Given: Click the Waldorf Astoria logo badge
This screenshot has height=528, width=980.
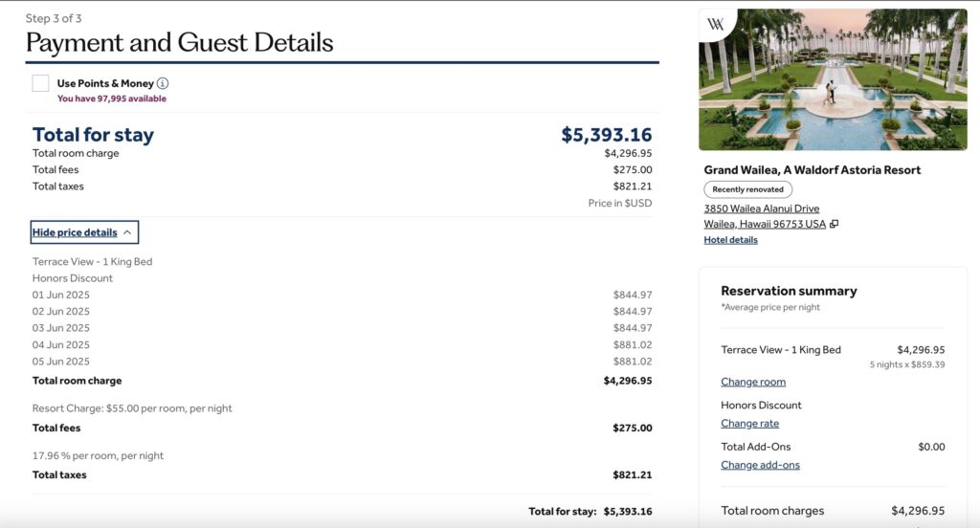Looking at the screenshot, I should 716,25.
